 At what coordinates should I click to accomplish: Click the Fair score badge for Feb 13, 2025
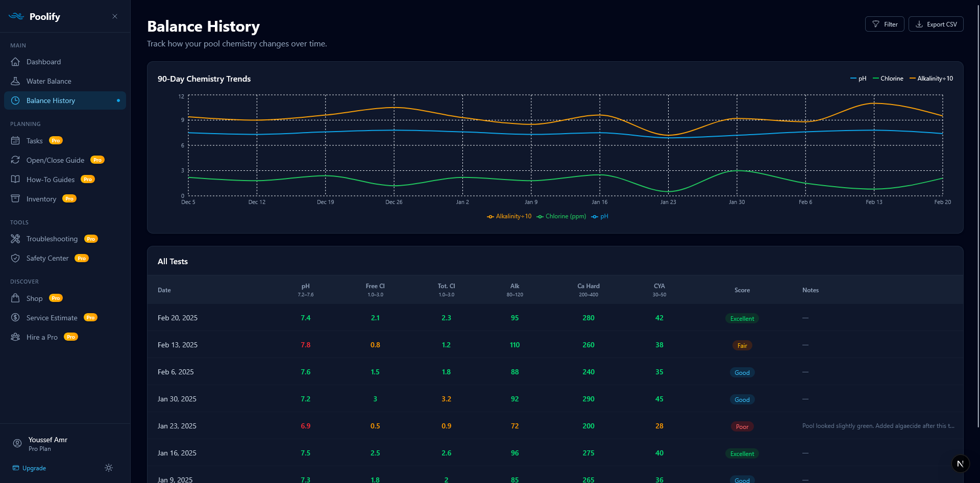742,345
